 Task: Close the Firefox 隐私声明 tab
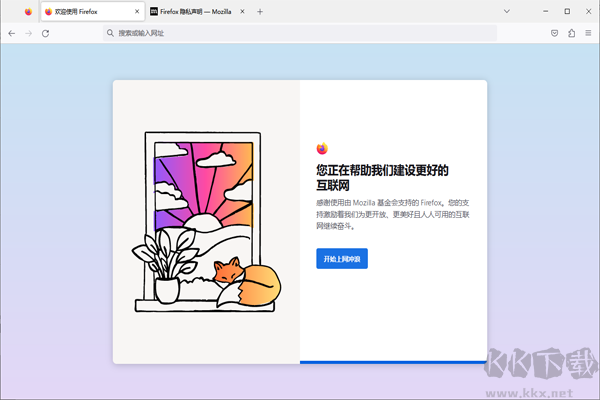tap(242, 12)
